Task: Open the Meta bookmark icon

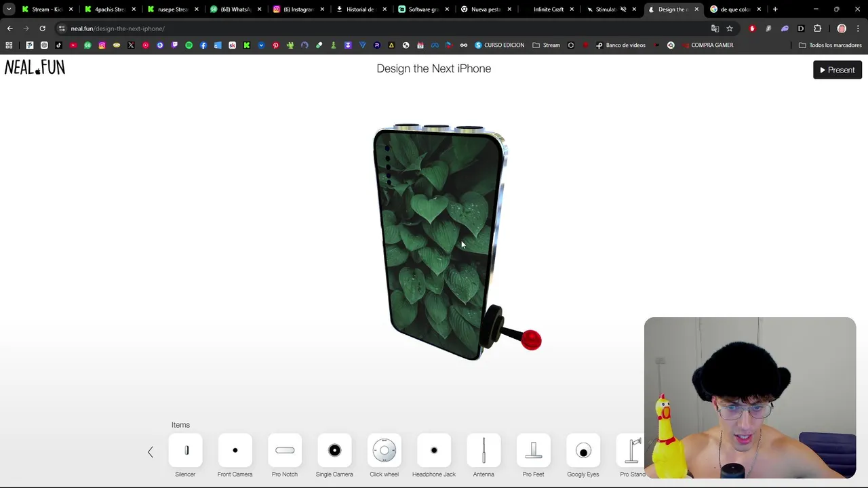Action: [x=434, y=45]
